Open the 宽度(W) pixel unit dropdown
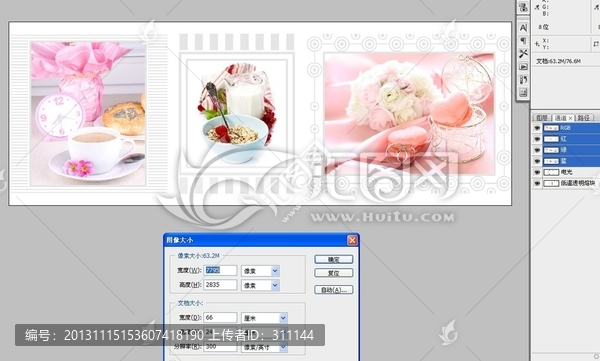The image size is (600, 361). [x=275, y=271]
